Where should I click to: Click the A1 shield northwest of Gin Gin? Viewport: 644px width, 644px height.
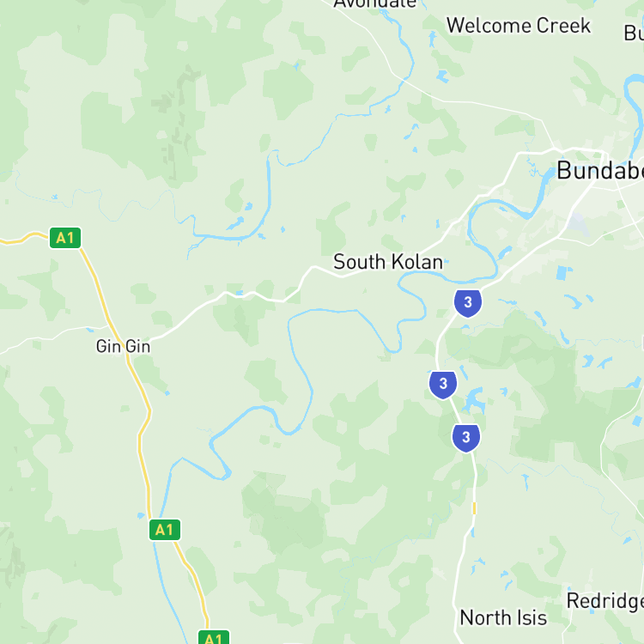click(65, 238)
